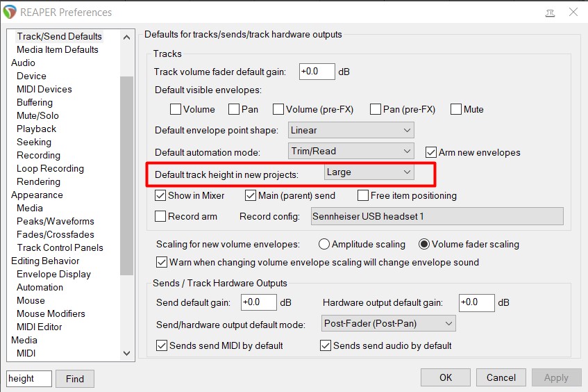Click the pin window icon in title bar
588x392 pixels.
(550, 13)
